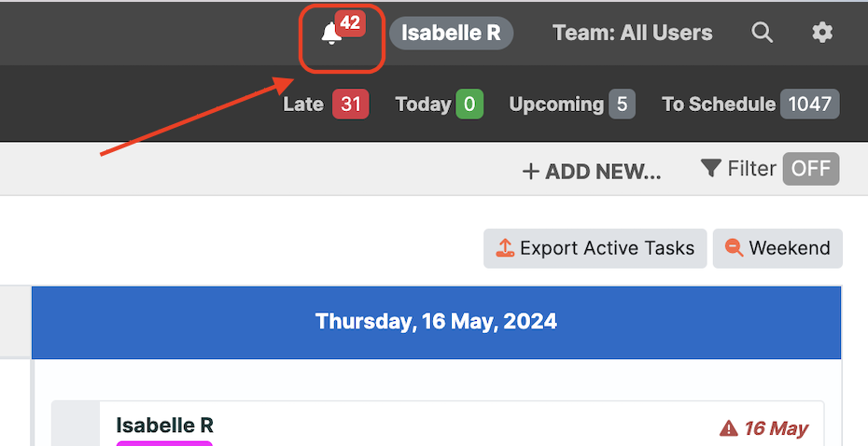Open settings via the gear icon
868x446 pixels.
(822, 32)
